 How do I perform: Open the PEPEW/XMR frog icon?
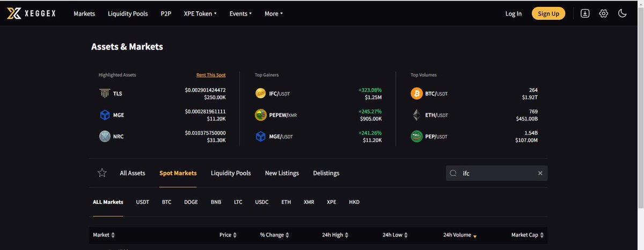coord(261,115)
